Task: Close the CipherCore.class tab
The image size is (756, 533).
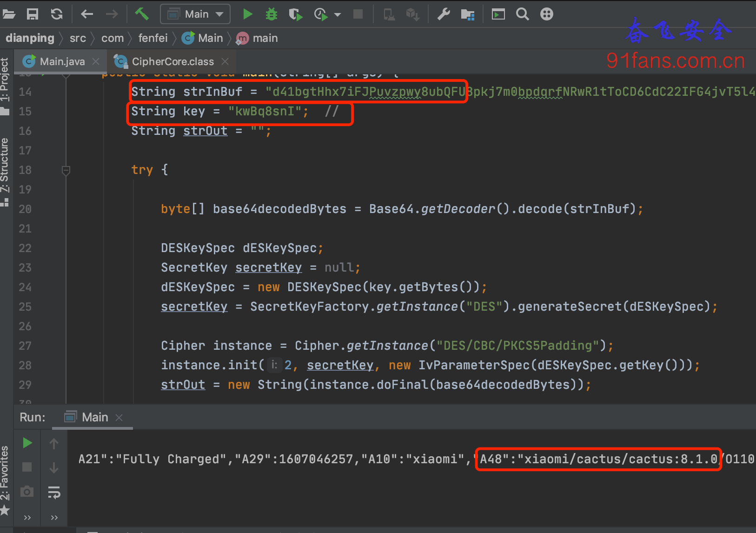Action: tap(225, 61)
